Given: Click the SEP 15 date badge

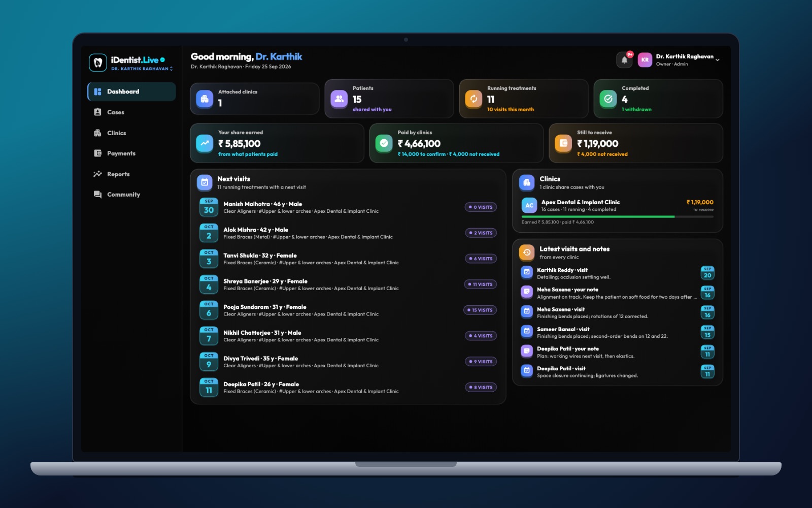Looking at the screenshot, I should pyautogui.click(x=707, y=333).
